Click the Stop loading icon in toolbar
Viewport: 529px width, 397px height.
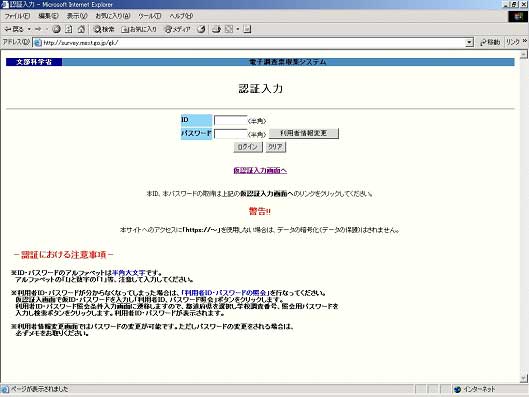click(x=56, y=29)
